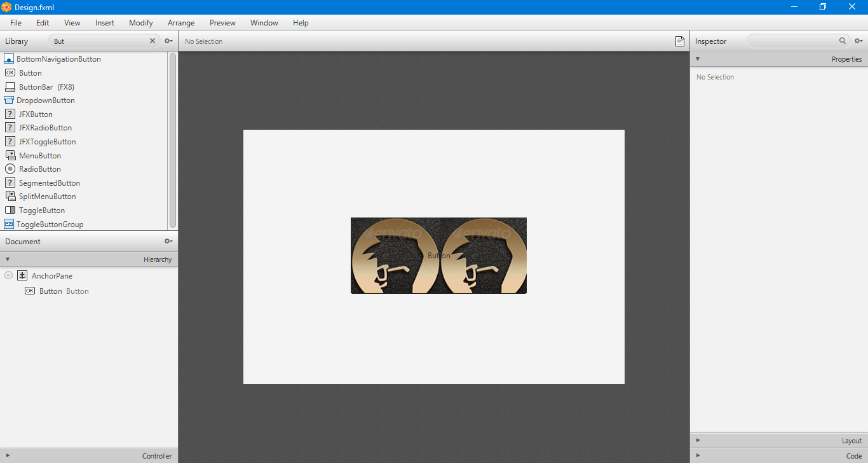Viewport: 868px width, 463px height.
Task: Click the SegmentedButton question-mark icon
Action: click(10, 183)
